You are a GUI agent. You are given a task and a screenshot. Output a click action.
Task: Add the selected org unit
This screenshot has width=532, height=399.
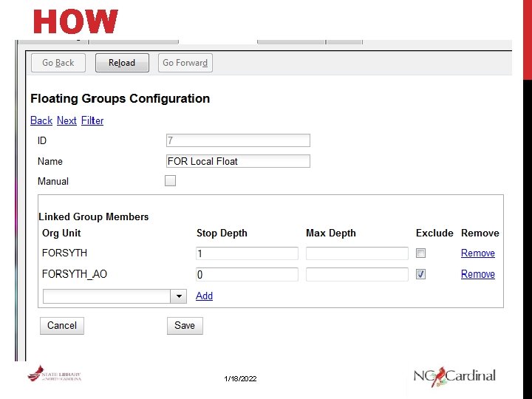point(204,296)
